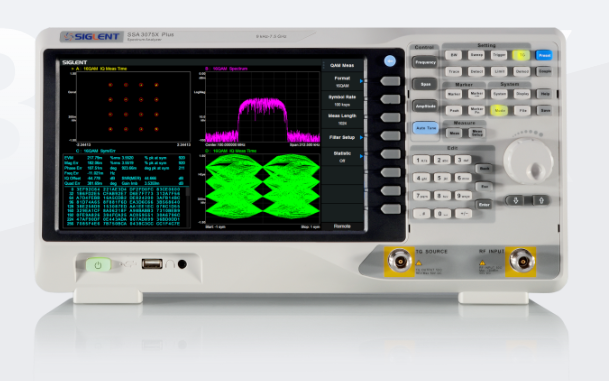Screen dimensions: 609x381
Task: Open the File key
Action: pyautogui.click(x=522, y=111)
